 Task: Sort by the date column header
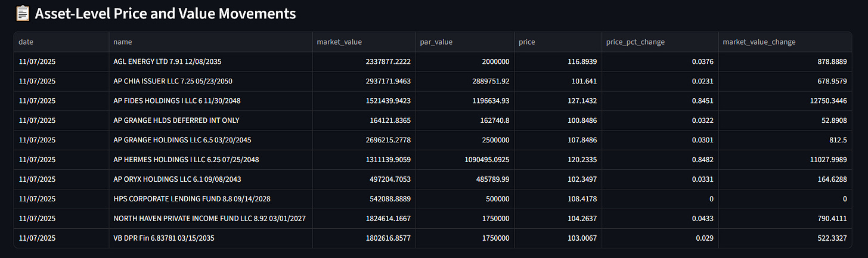[x=61, y=42]
